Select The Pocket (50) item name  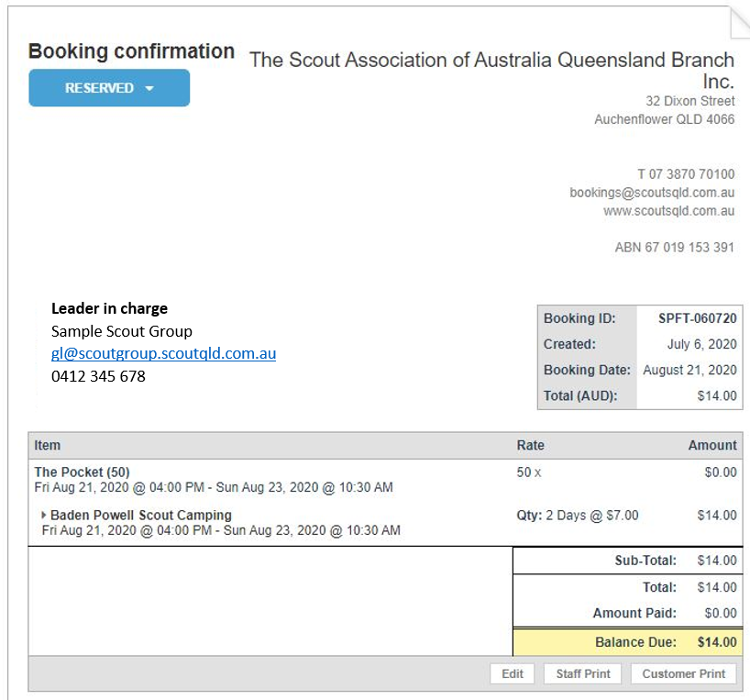[82, 472]
